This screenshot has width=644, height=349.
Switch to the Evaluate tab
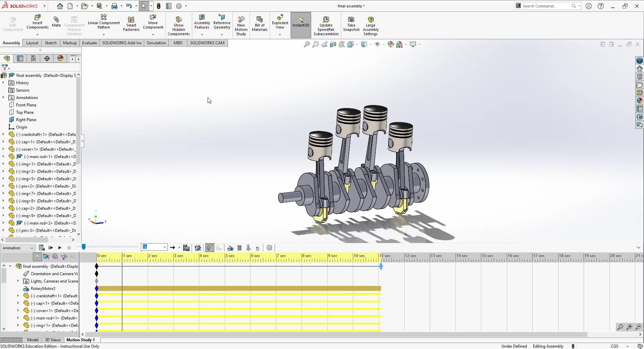click(89, 43)
